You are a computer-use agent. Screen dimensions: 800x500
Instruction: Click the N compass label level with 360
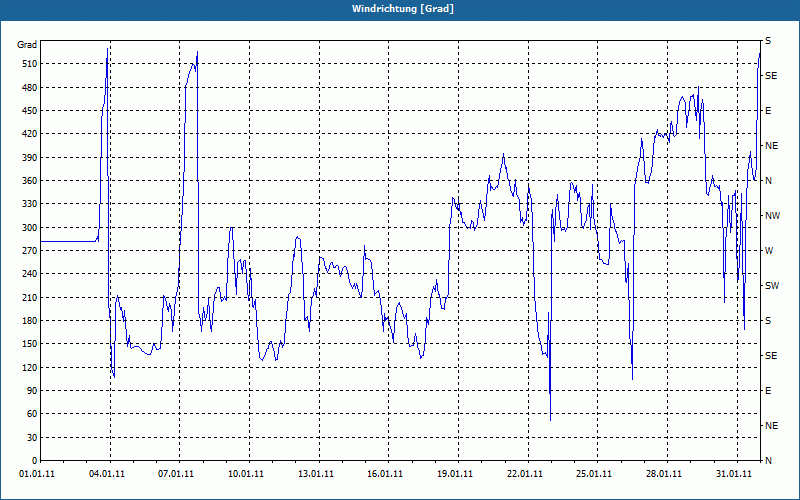coord(768,181)
